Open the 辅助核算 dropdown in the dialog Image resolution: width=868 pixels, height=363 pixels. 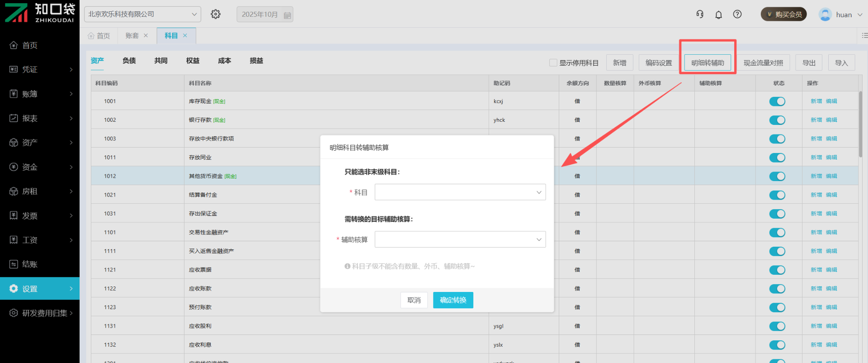click(460, 239)
